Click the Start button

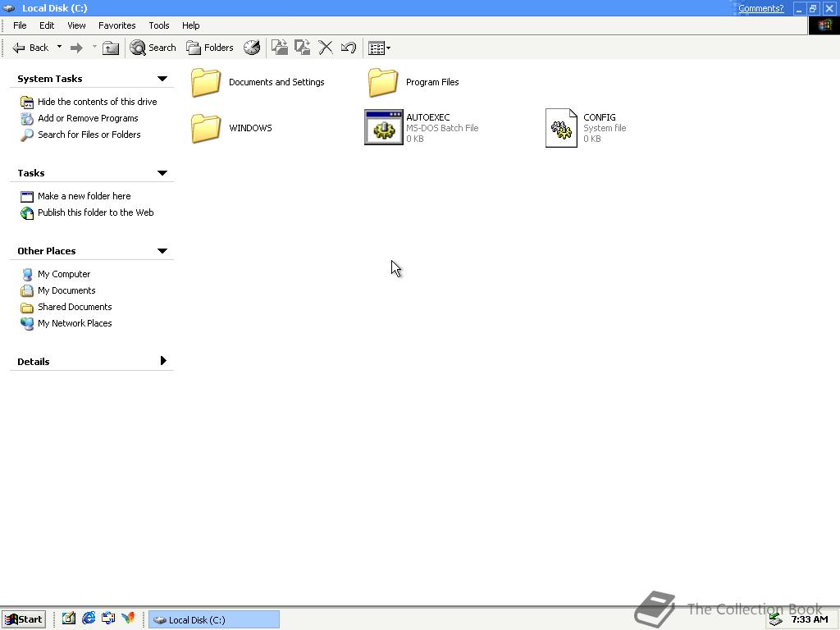point(24,619)
